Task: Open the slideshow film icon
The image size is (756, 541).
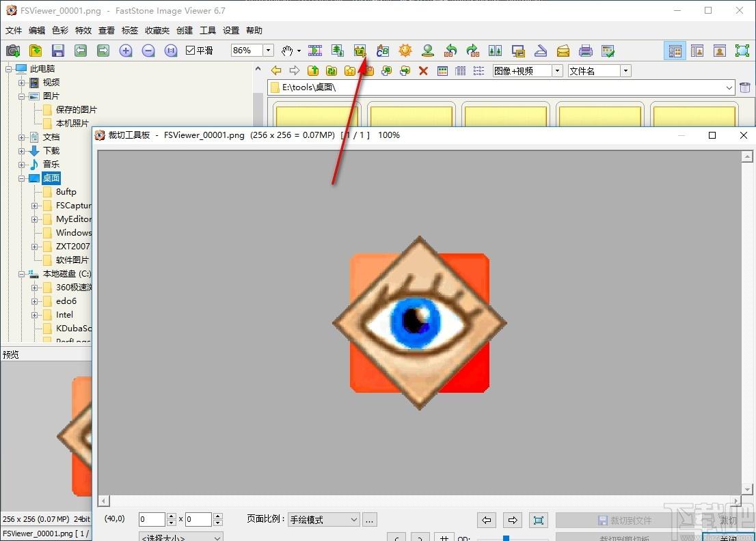Action: click(315, 51)
